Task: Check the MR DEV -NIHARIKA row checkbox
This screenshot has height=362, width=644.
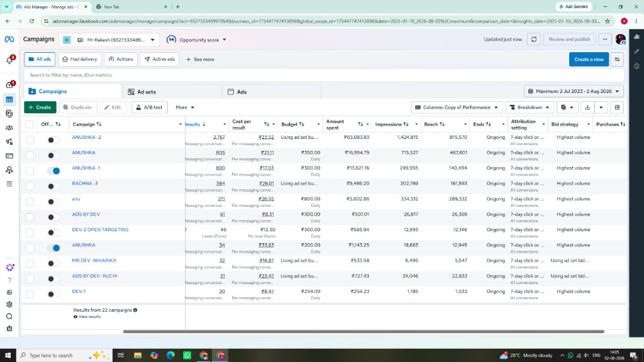Action: (x=30, y=263)
